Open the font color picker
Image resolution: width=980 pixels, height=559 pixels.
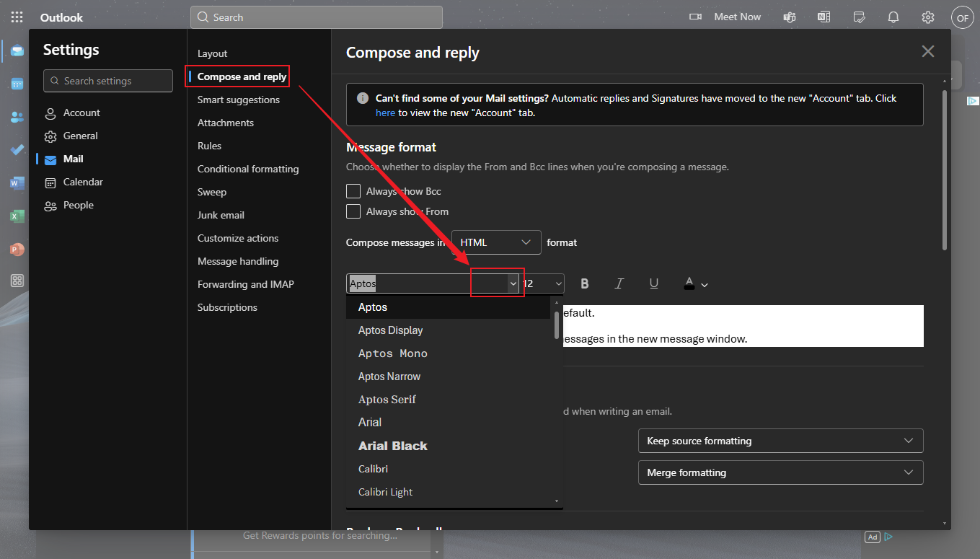pos(695,284)
